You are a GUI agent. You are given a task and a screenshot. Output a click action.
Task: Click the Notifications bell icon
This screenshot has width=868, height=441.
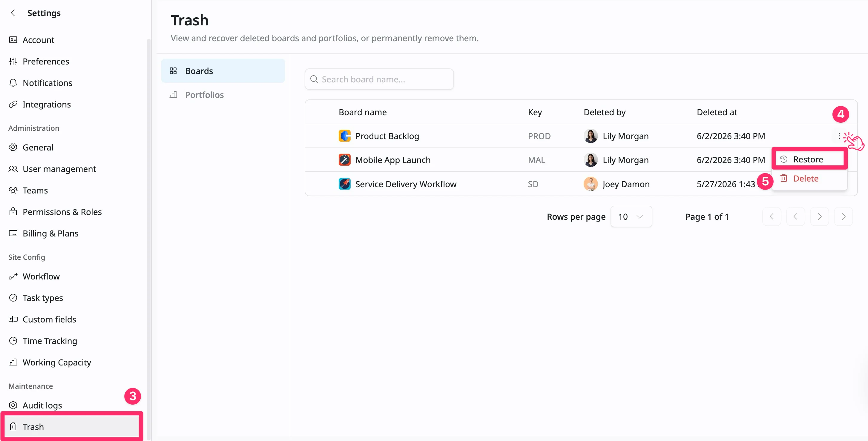pyautogui.click(x=13, y=83)
